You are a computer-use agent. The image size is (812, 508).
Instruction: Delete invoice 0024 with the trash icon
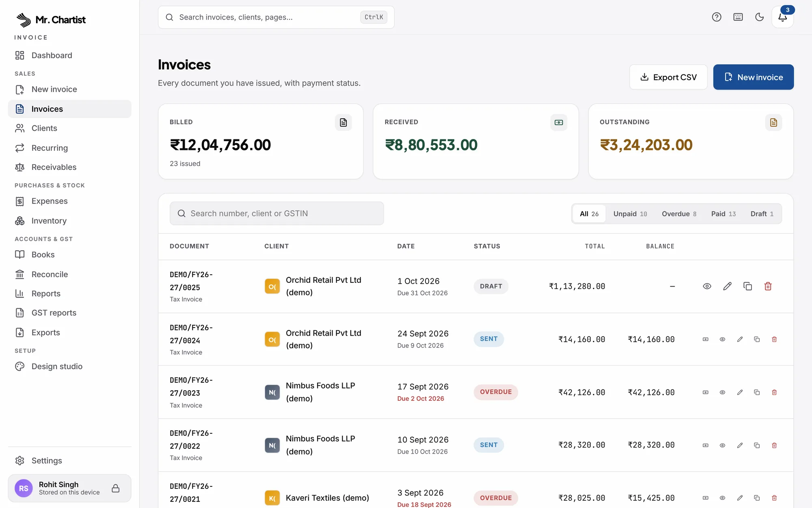click(x=774, y=339)
